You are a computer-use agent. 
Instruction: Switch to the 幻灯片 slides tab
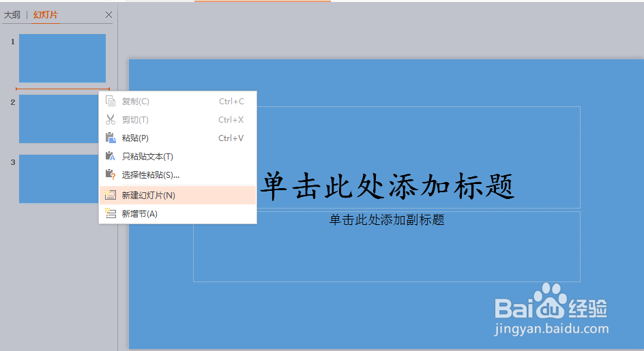46,15
